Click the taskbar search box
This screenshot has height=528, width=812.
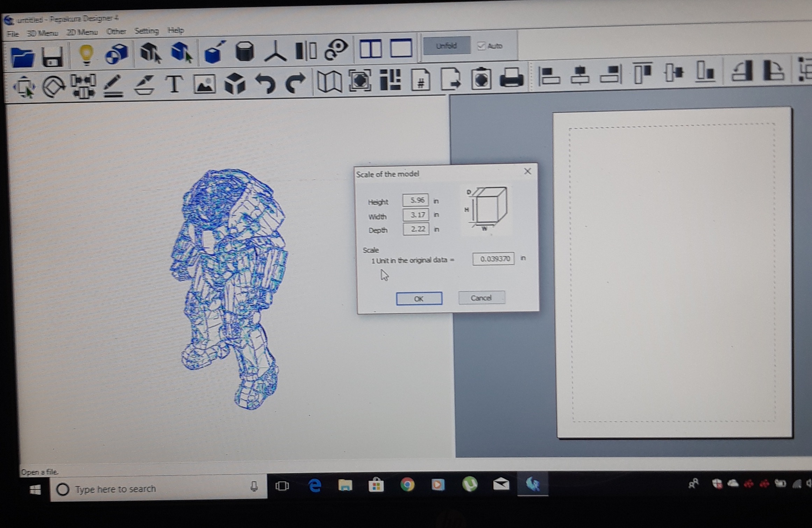[x=158, y=489]
